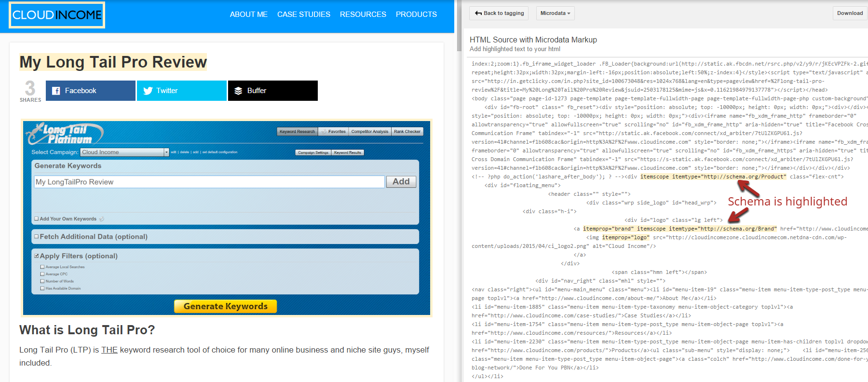Toggle the Apply Filters checkbox

point(36,256)
